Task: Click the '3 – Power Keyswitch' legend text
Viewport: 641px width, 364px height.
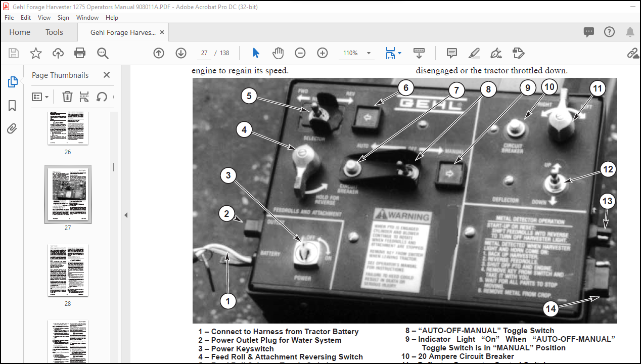Action: pyautogui.click(x=236, y=349)
